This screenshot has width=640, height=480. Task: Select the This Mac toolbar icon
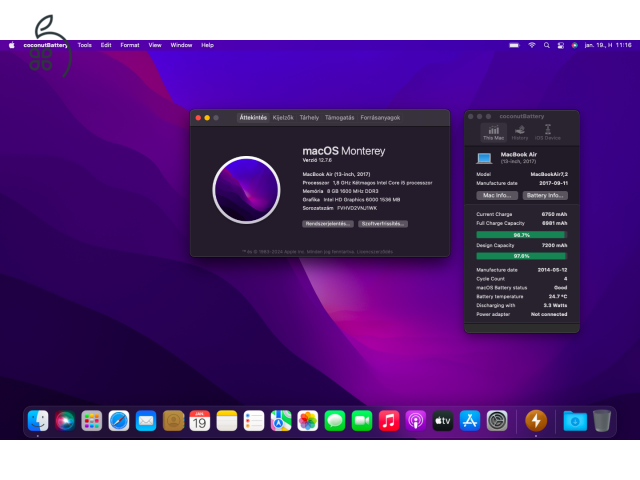tap(493, 132)
